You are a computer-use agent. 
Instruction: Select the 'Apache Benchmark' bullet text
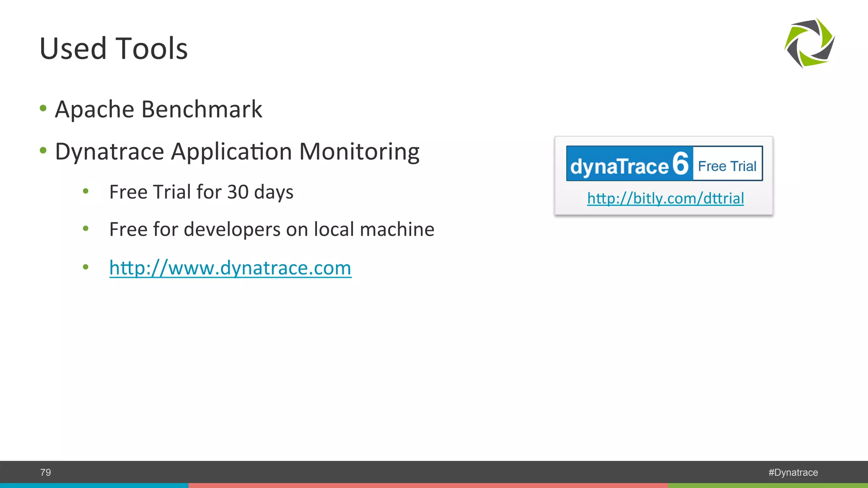tap(159, 109)
